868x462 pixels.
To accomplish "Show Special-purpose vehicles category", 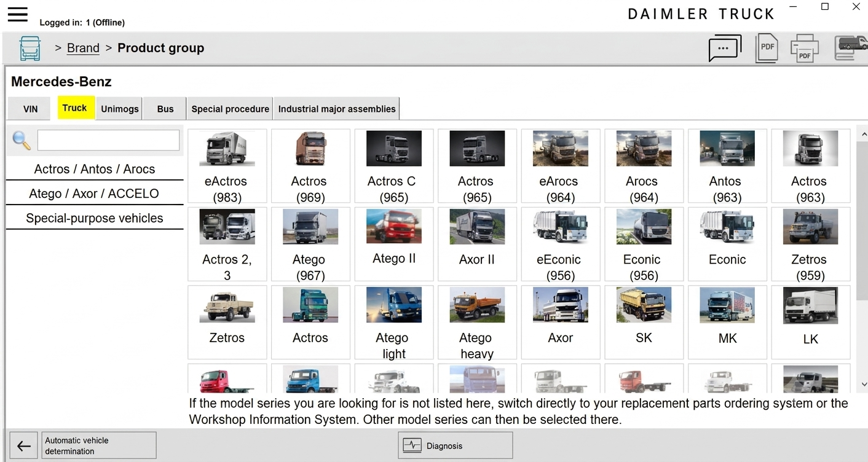I will (x=95, y=218).
